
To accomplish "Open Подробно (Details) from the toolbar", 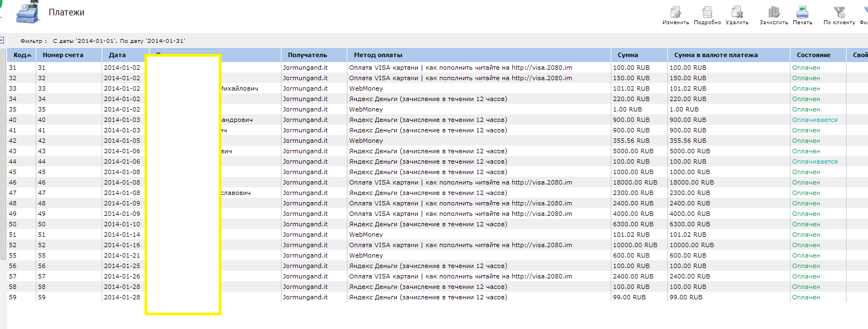I will pos(707,12).
